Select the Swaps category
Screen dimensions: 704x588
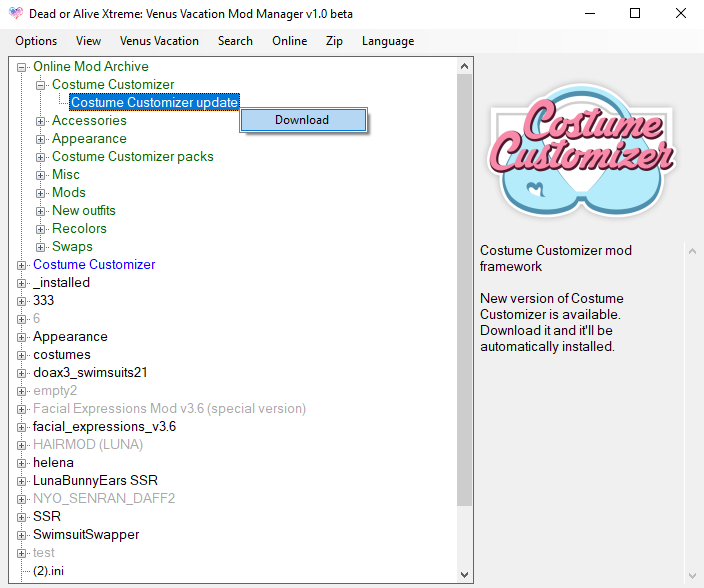(72, 246)
